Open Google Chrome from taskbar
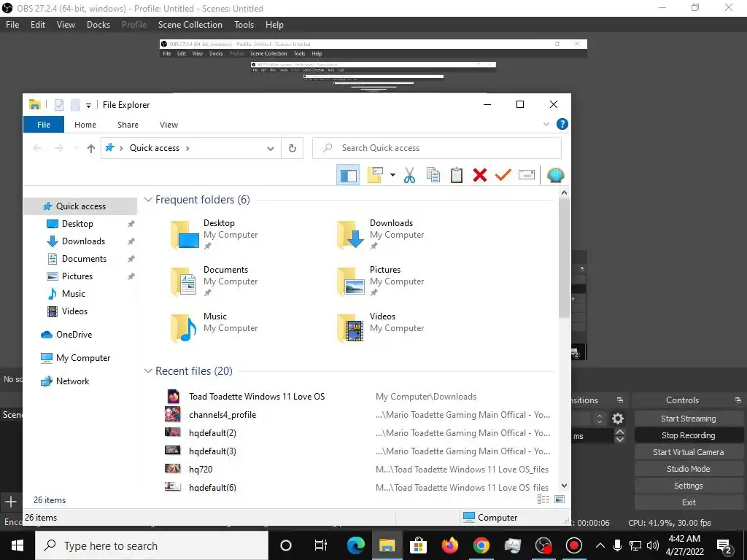This screenshot has width=747, height=560. (481, 545)
